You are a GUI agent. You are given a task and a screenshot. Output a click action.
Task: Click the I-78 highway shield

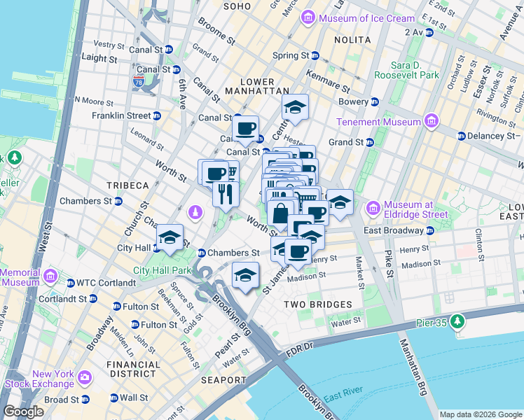(139, 81)
